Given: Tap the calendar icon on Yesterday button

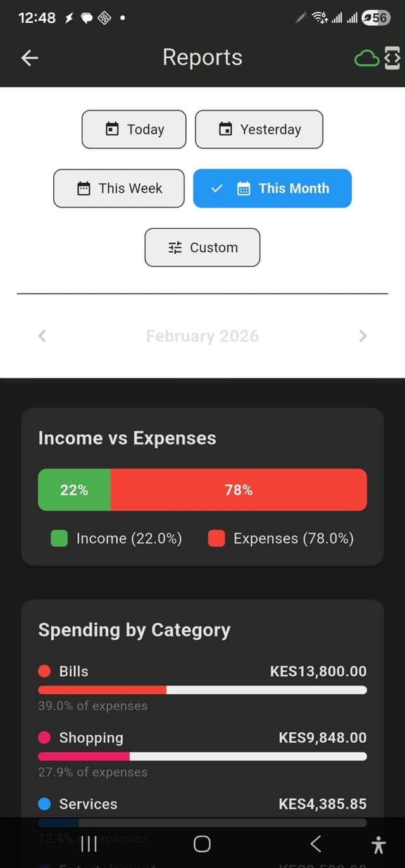Looking at the screenshot, I should pyautogui.click(x=225, y=128).
